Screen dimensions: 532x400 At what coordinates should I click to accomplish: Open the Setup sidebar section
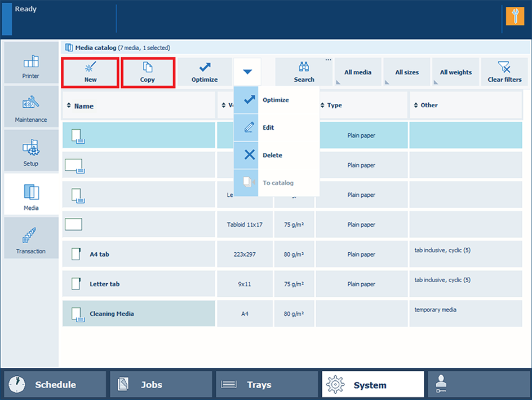[31, 151]
